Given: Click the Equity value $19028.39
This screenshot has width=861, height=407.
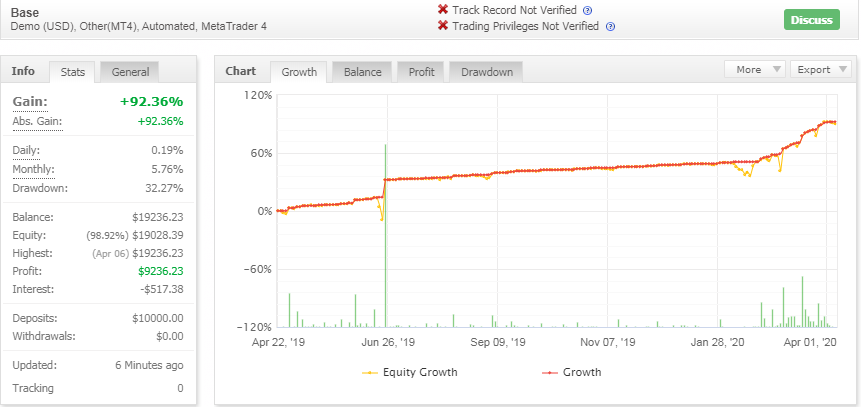Looking at the screenshot, I should coord(158,235).
